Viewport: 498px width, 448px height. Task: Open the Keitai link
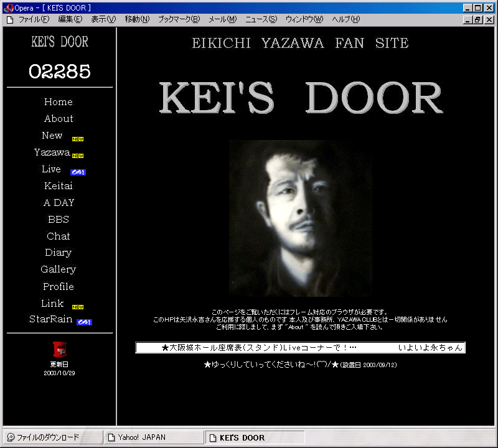click(59, 186)
